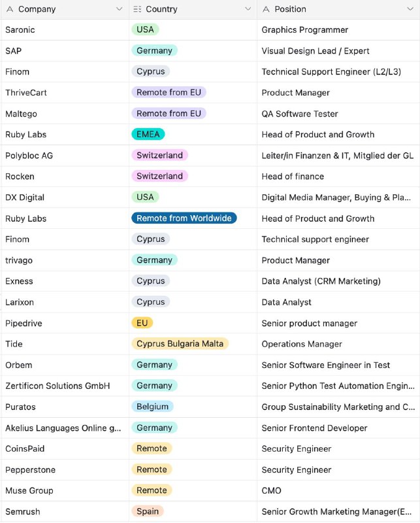Click the EU tag in Pipedrive row
Image resolution: width=420 pixels, height=523 pixels.
(142, 322)
